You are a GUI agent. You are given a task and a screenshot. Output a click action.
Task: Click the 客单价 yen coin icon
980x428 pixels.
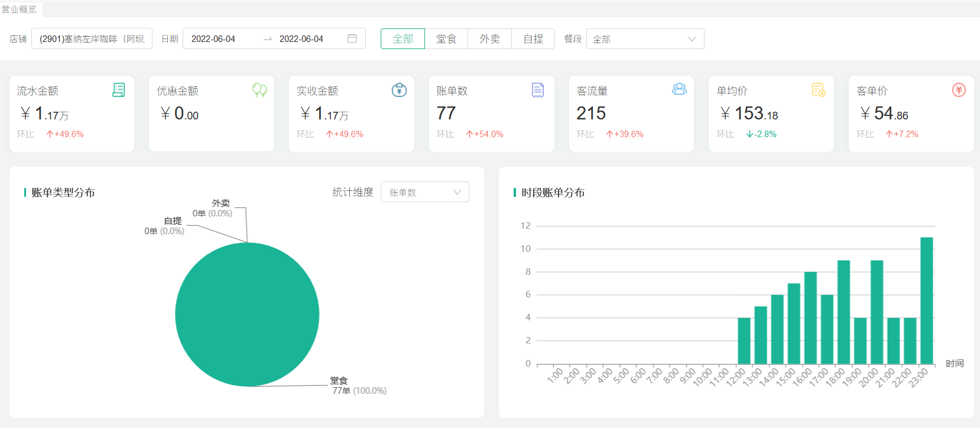click(959, 90)
